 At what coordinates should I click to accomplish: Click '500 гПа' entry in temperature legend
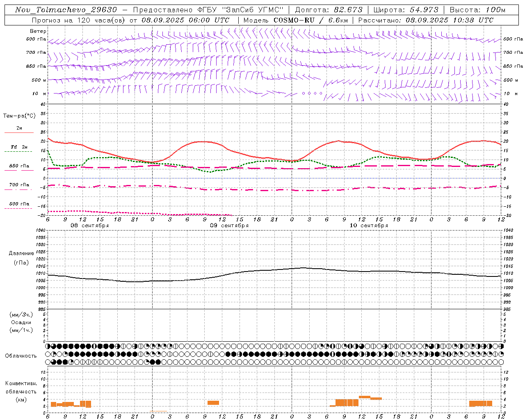click(x=19, y=204)
